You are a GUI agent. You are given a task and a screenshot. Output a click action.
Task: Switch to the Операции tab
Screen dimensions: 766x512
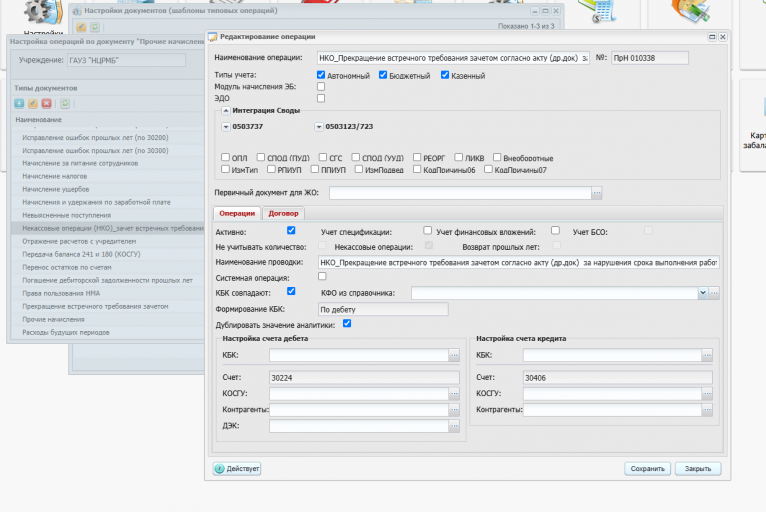pyautogui.click(x=237, y=213)
